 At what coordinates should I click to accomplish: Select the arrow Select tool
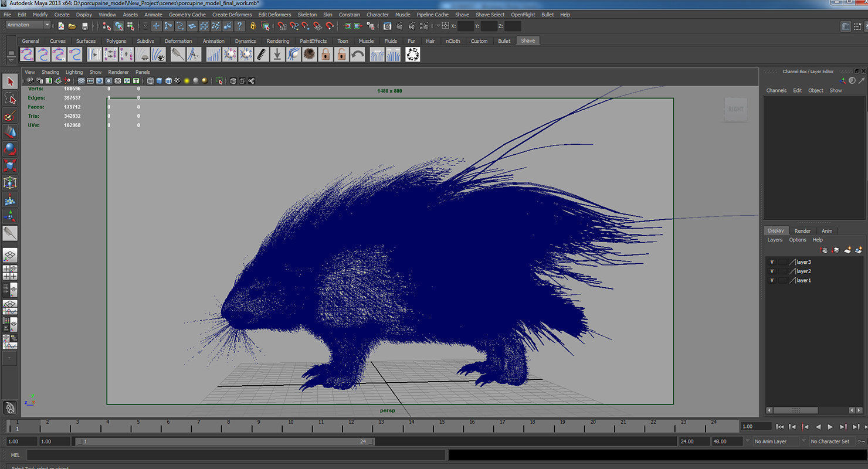(10, 81)
